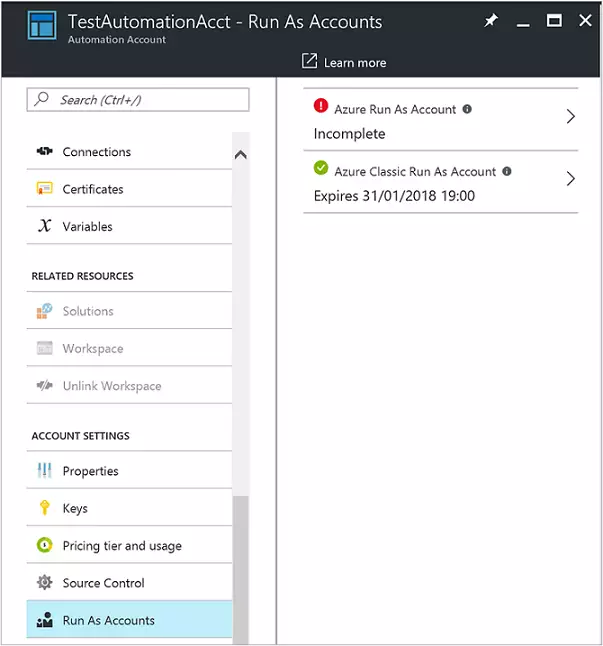
Task: Click info icon beside Azure Classic Run As Account
Action: 507,172
